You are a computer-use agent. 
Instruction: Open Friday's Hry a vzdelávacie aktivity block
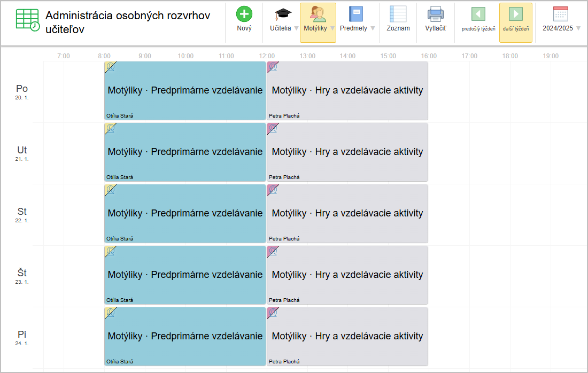[x=347, y=337]
